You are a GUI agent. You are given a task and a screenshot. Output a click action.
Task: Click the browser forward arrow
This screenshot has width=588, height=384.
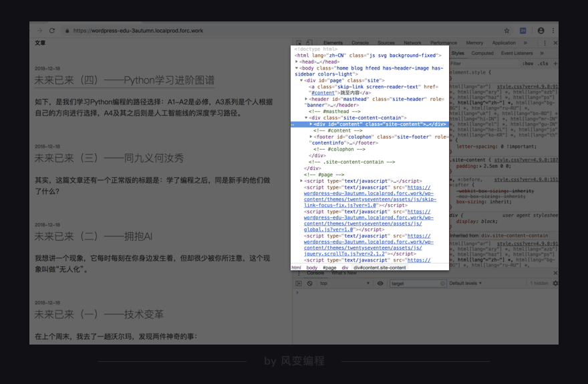(39, 31)
